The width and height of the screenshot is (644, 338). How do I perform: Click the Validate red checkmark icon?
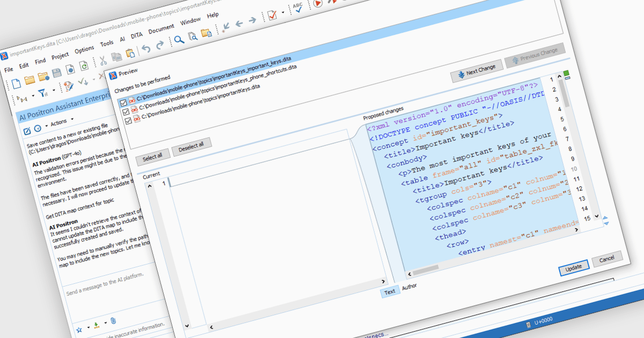273,16
